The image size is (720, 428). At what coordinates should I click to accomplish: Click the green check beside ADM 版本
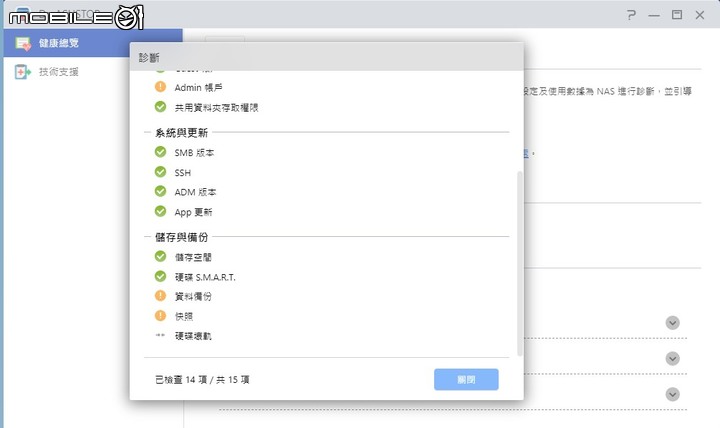pyautogui.click(x=160, y=191)
